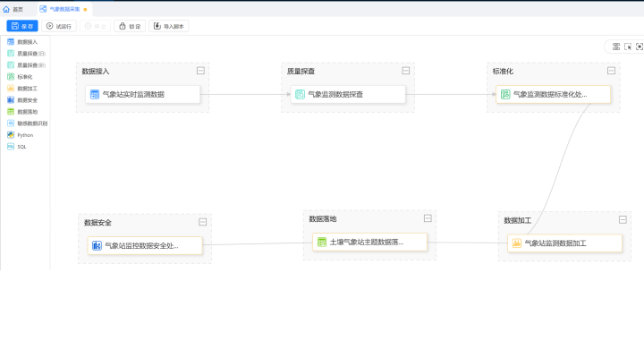The image size is (644, 358).
Task: Select the 气象数据采集 tab
Action: (63, 8)
